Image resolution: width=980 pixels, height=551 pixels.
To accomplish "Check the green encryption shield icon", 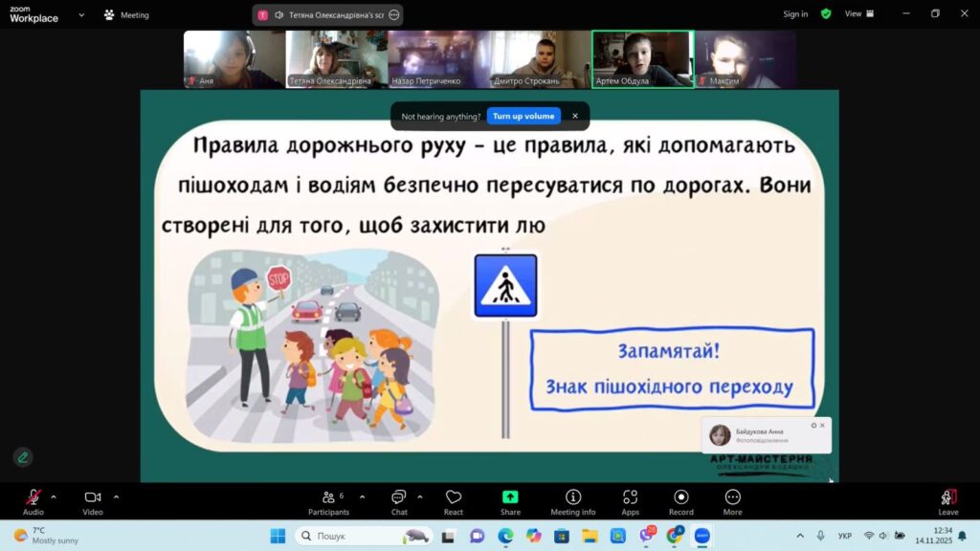I will 826,14.
